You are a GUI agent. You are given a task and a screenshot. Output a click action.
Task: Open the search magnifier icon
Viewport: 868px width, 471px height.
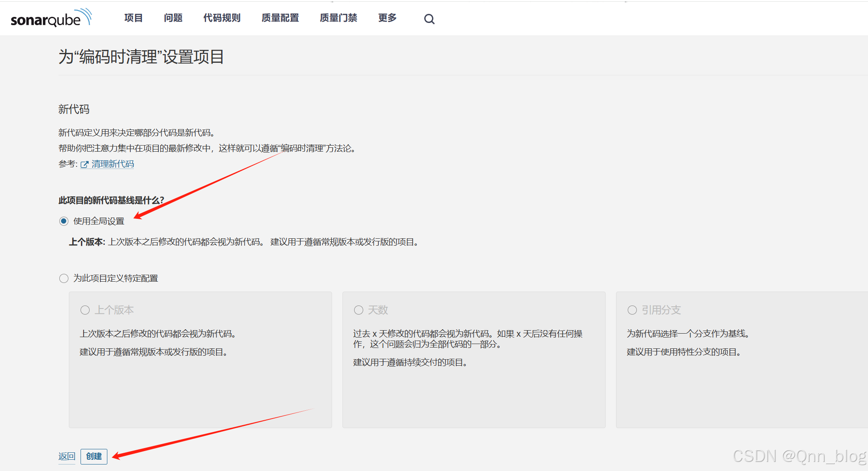click(x=429, y=19)
